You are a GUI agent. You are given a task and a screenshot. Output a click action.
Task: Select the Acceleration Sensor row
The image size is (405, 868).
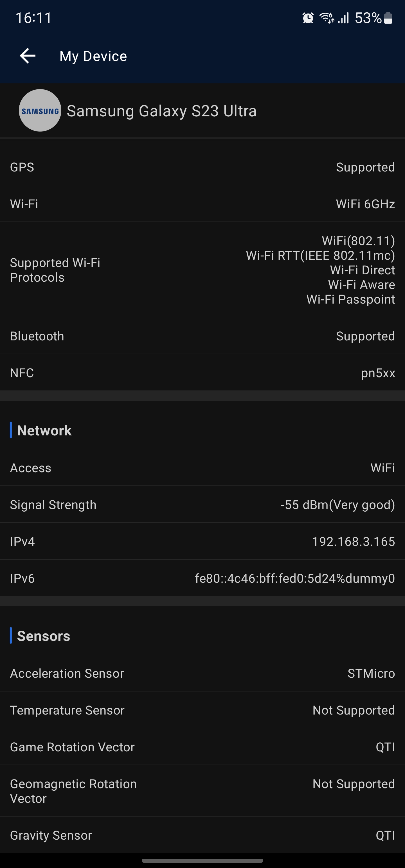tap(202, 673)
